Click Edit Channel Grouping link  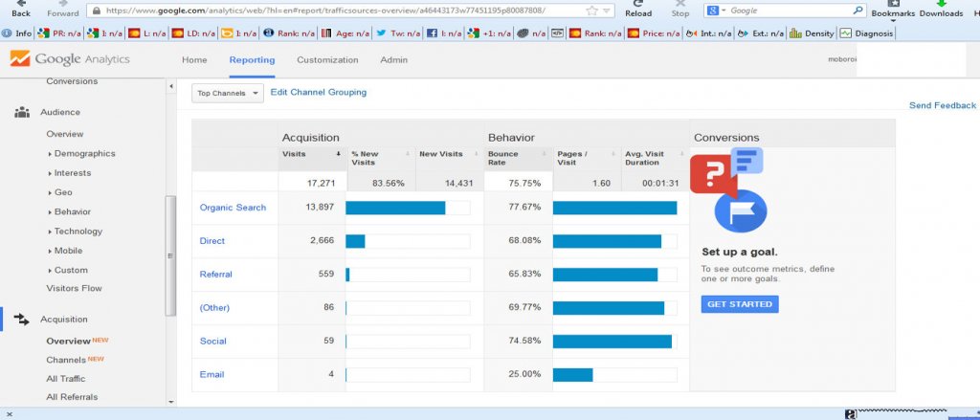[318, 92]
